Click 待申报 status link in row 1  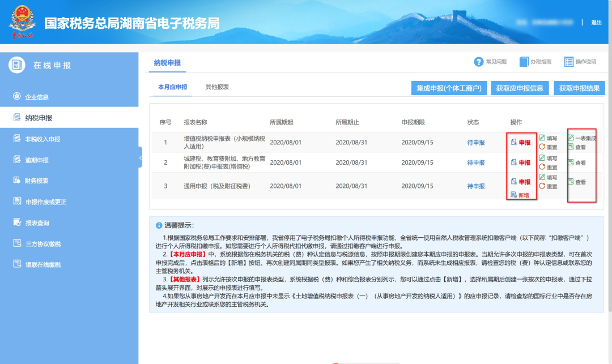(x=476, y=143)
